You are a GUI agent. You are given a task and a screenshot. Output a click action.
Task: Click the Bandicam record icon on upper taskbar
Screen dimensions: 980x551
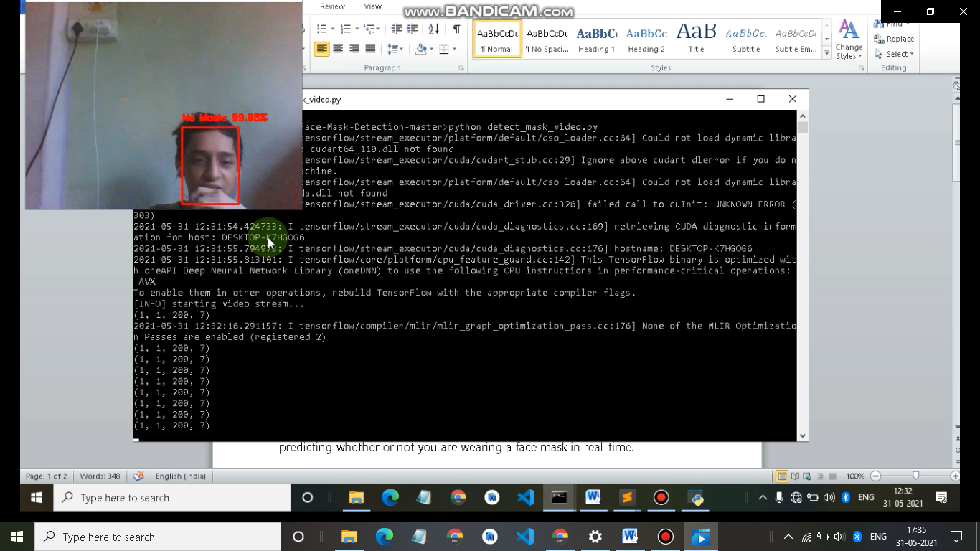tap(661, 497)
